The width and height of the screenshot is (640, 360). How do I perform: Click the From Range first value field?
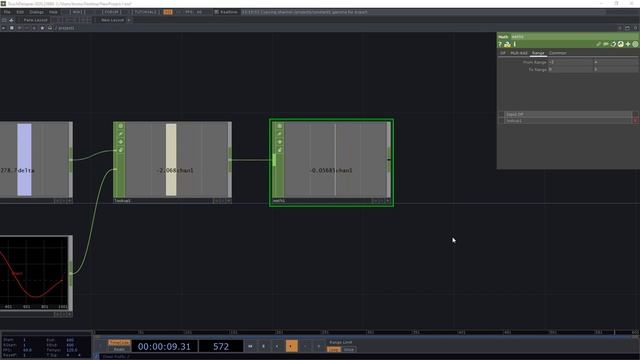point(570,62)
